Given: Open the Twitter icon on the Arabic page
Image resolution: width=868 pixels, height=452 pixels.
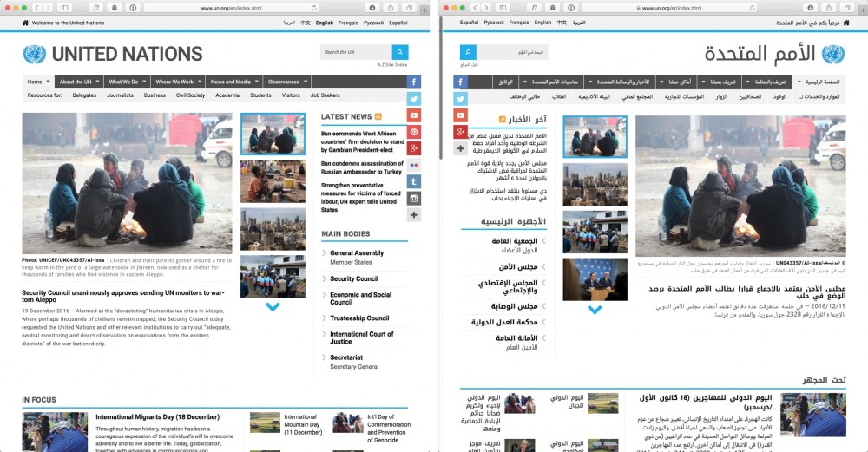Looking at the screenshot, I should [461, 99].
